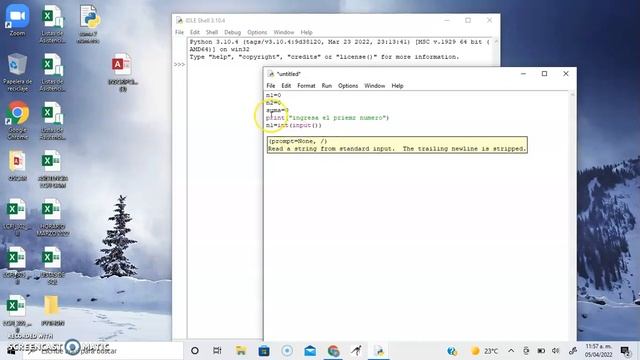This screenshot has width=640, height=360.
Task: Show hidden tray icons chevron
Action: coord(511,351)
